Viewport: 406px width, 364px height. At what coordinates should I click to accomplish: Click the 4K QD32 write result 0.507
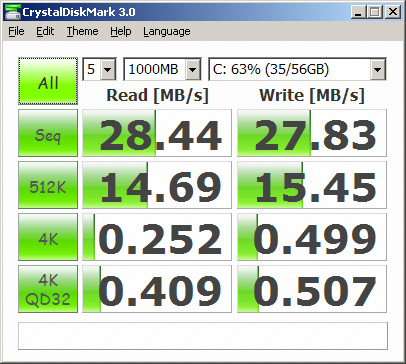tap(312, 289)
